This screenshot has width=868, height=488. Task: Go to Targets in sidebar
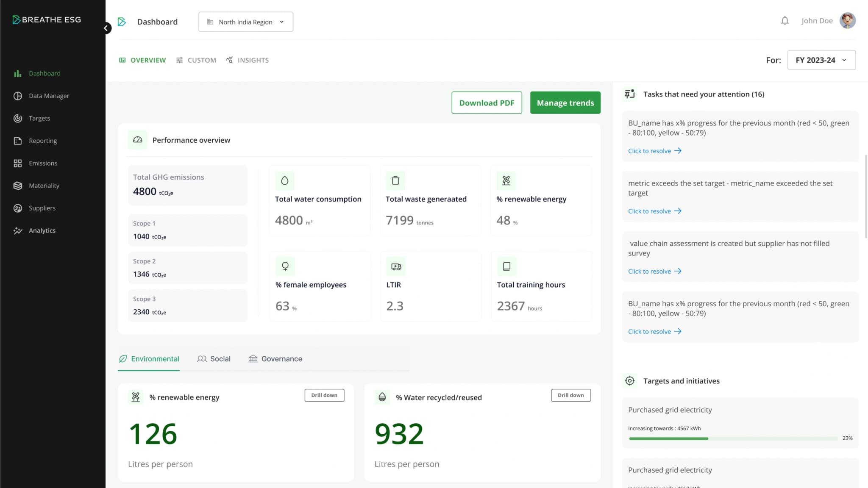pos(39,118)
